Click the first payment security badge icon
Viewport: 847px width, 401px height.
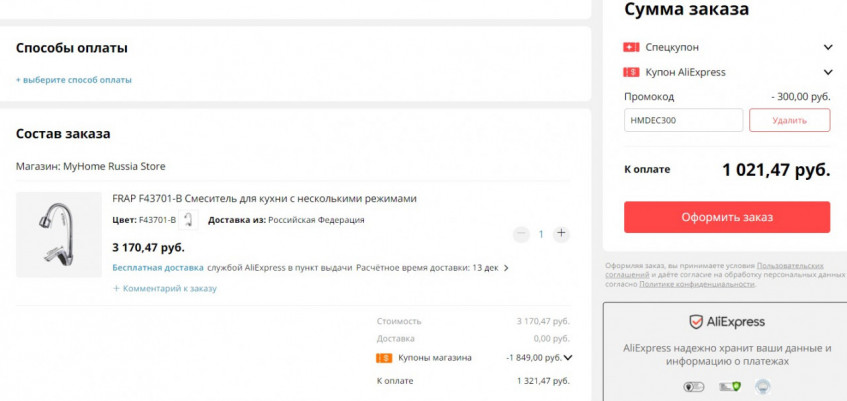694,387
